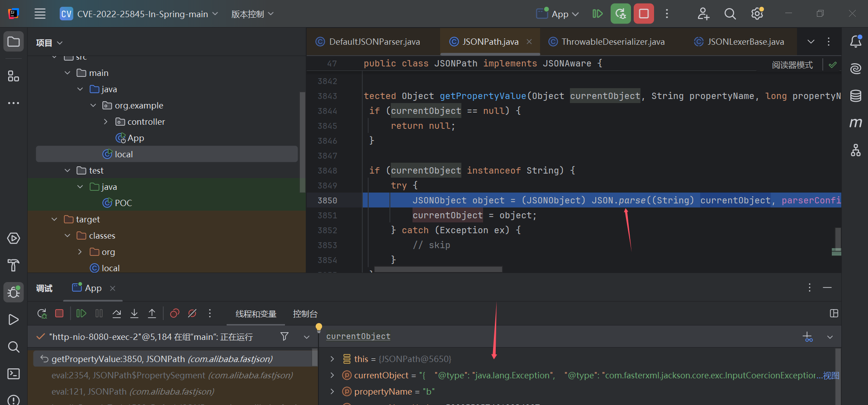Show hidden editor tabs chevron
Screen dimensions: 868x405
[811, 42]
